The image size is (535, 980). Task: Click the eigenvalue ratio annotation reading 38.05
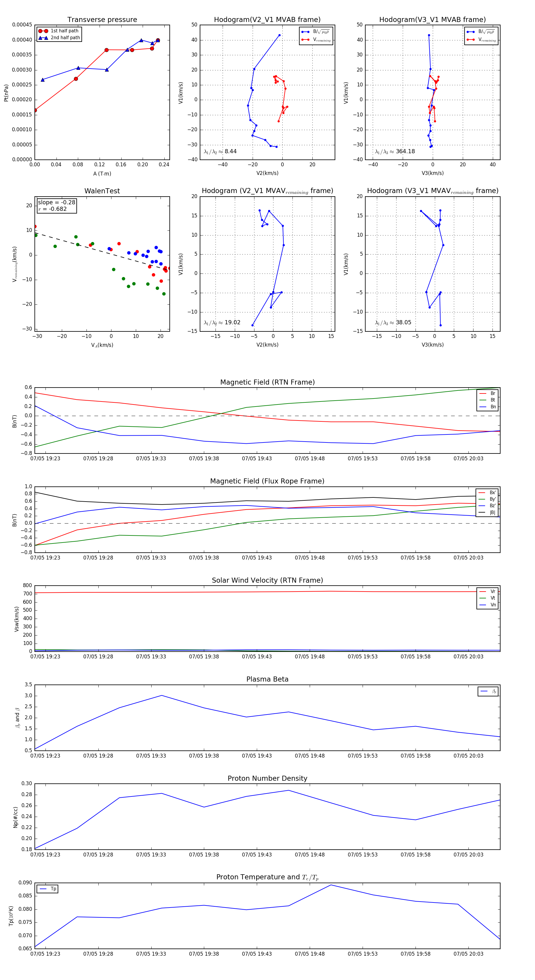coord(393,323)
